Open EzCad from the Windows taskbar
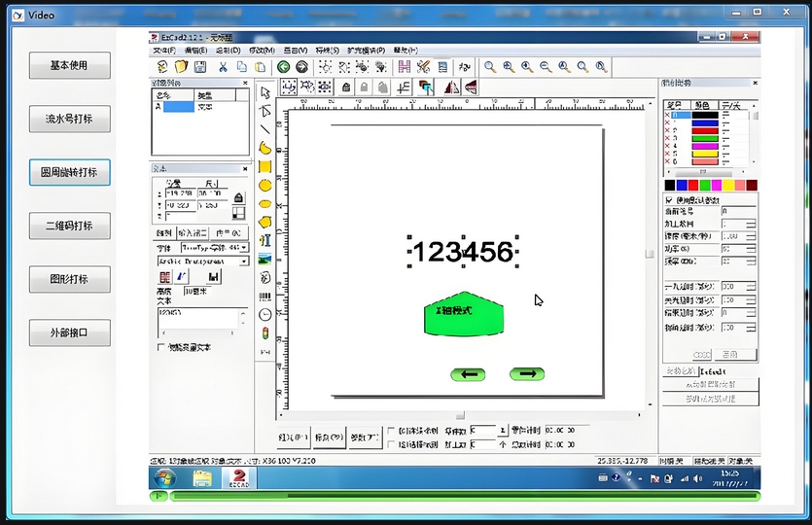 coord(238,477)
